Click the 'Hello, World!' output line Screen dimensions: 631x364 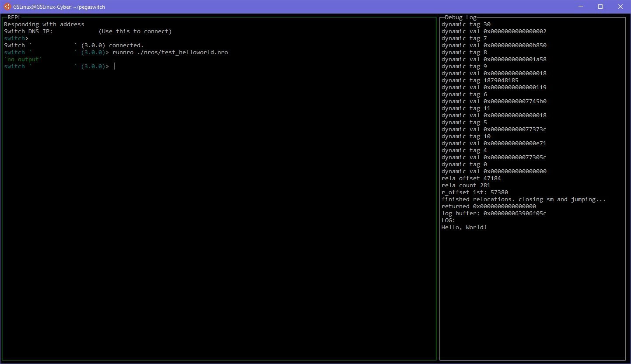(x=464, y=227)
